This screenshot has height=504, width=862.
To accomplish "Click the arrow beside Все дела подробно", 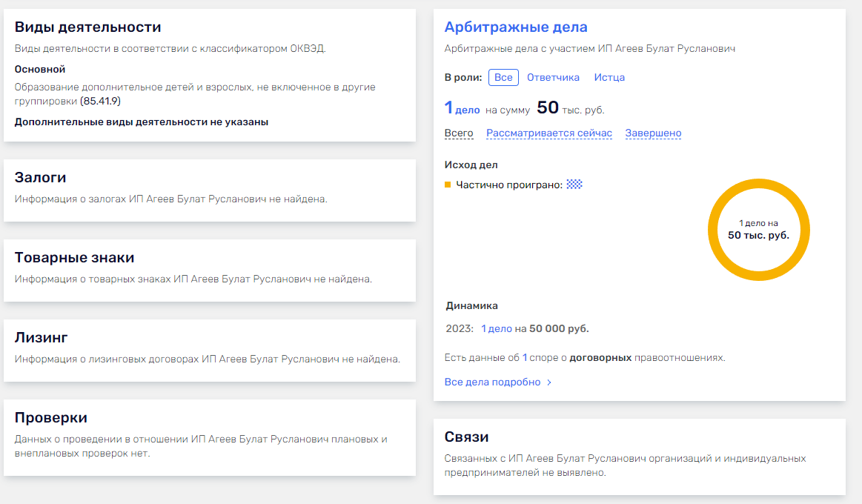I will pyautogui.click(x=549, y=382).
